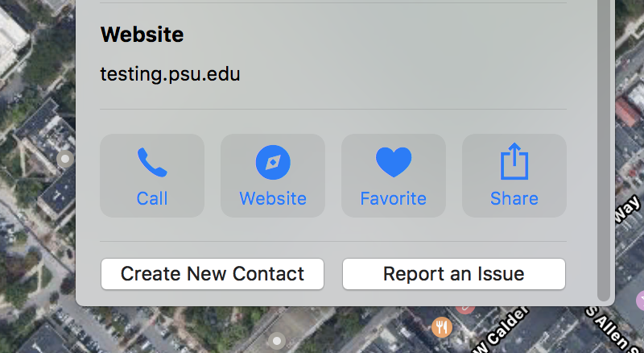Select the gray dot marker below the panel

277,341
